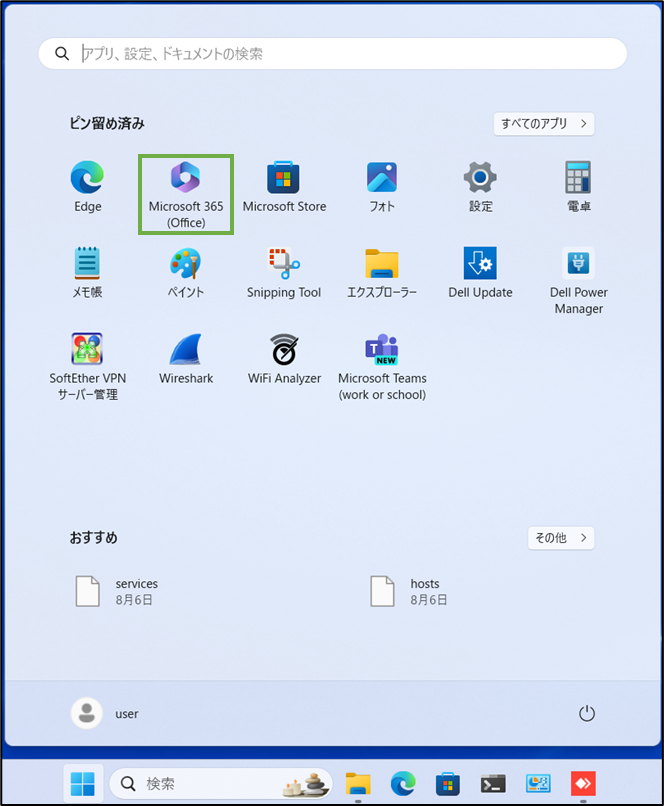Open 設定 from pinned apps
The width and height of the screenshot is (664, 806).
pos(480,187)
